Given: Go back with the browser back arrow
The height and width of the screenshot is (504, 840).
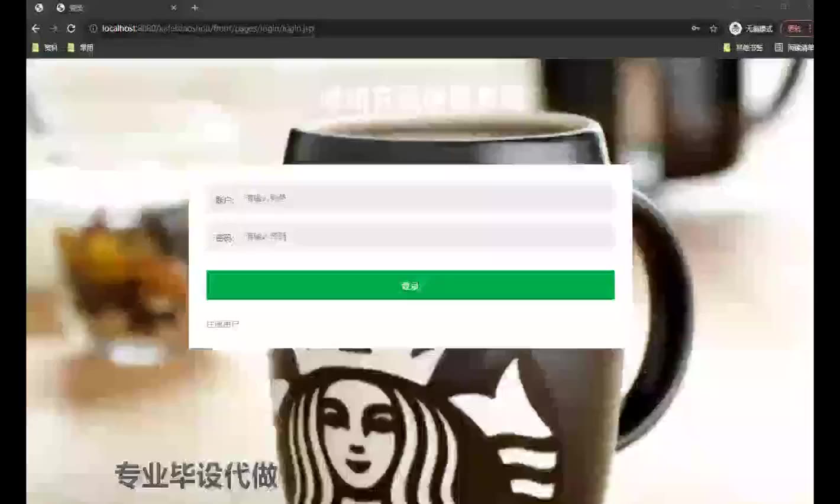Looking at the screenshot, I should [x=35, y=28].
